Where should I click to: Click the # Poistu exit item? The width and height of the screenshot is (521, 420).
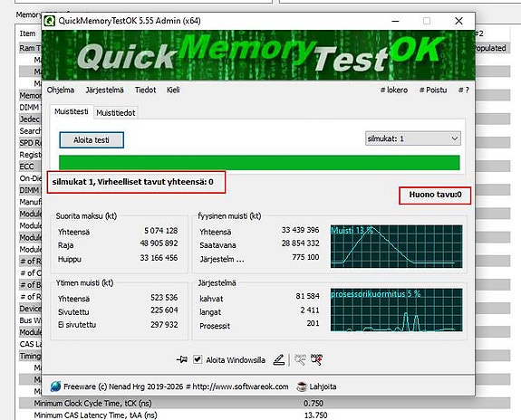[x=433, y=90]
